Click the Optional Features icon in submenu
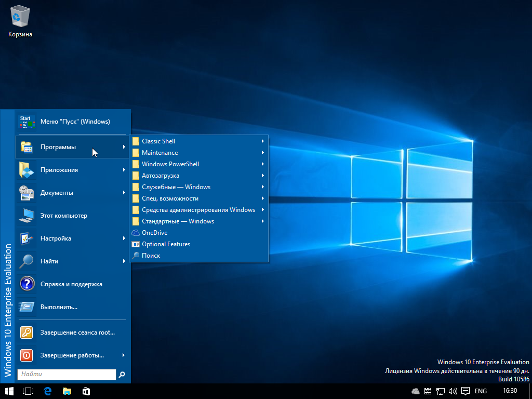Image resolution: width=532 pixels, height=399 pixels. (x=136, y=244)
